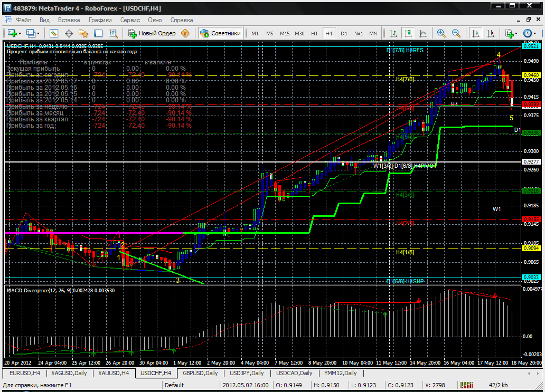Switch to M5 timeframe
The image size is (545, 392).
(x=270, y=34)
